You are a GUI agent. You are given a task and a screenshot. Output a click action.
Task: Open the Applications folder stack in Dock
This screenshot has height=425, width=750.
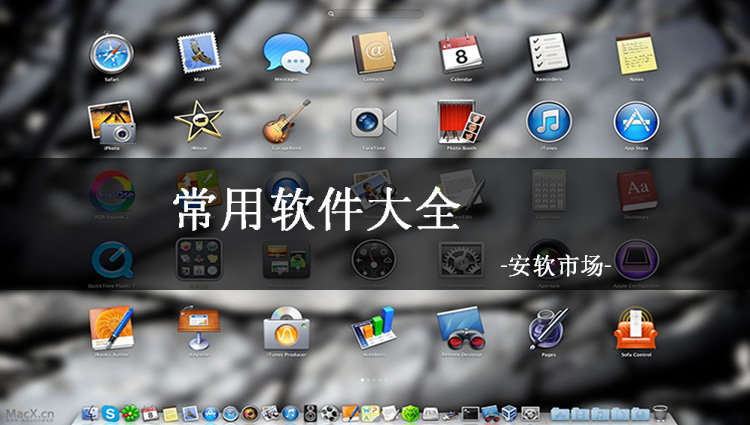560,414
